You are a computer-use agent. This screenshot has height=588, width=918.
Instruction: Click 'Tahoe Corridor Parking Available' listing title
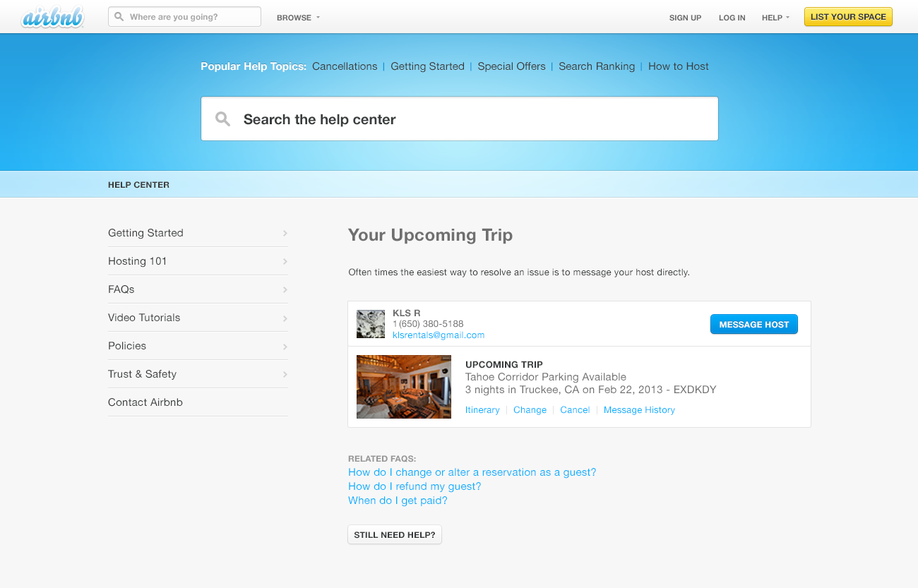[546, 377]
